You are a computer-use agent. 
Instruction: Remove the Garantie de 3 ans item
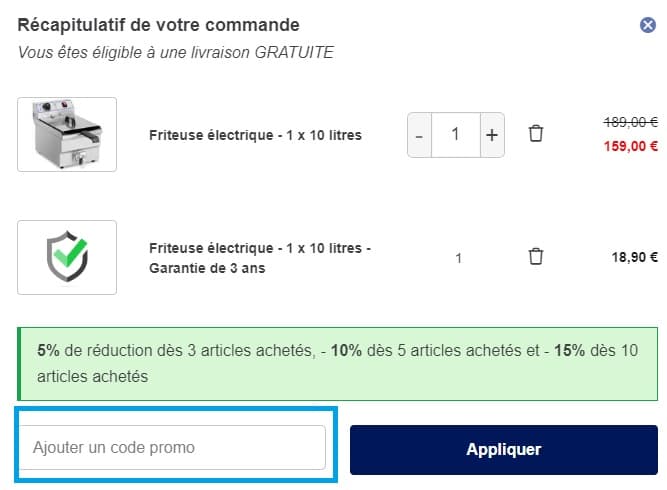[x=536, y=257]
